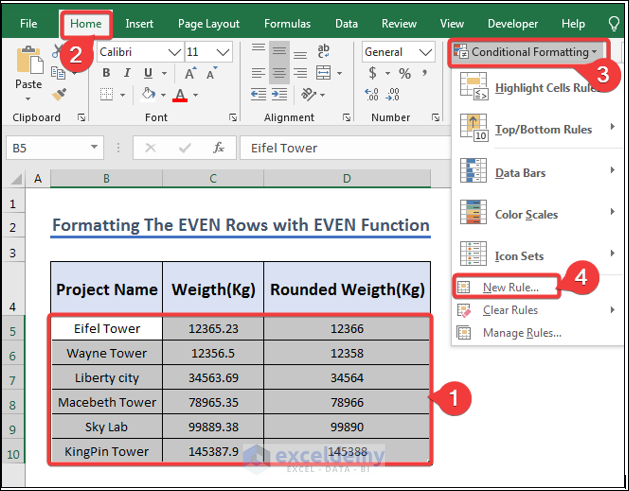Click the Orientation text rotation icon
The image size is (629, 491).
click(308, 94)
